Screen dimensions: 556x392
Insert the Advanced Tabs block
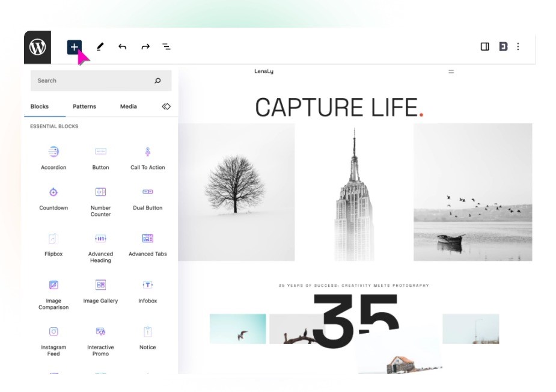147,245
